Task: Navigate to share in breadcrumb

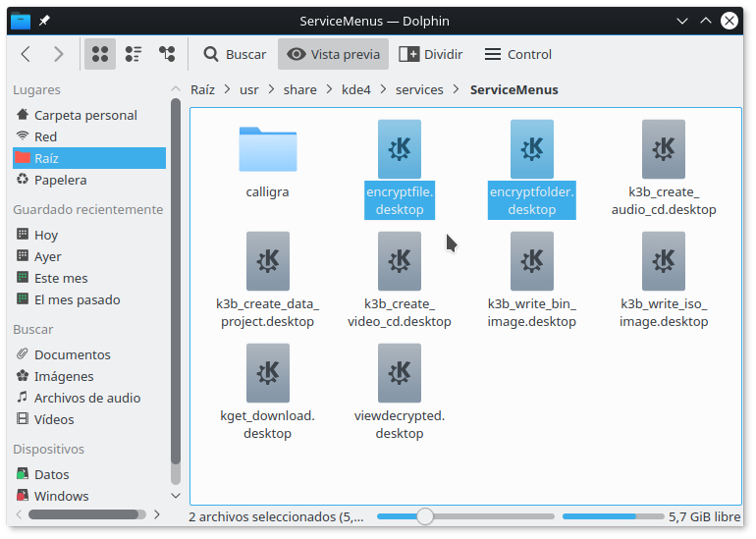Action: point(299,90)
